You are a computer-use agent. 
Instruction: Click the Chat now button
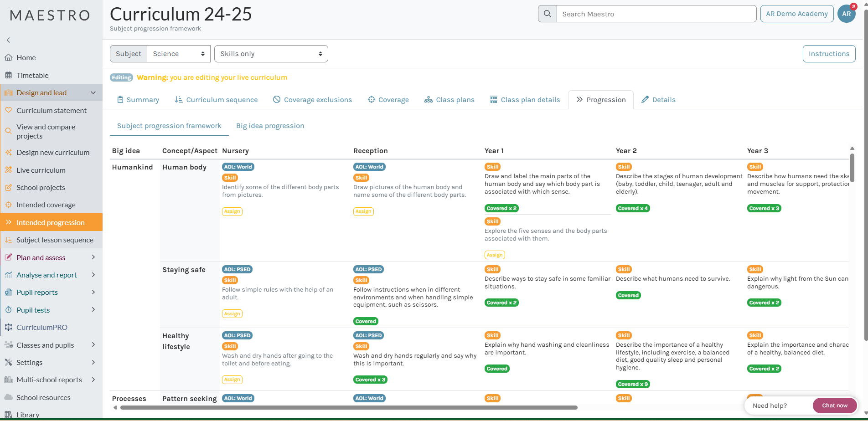pyautogui.click(x=834, y=406)
